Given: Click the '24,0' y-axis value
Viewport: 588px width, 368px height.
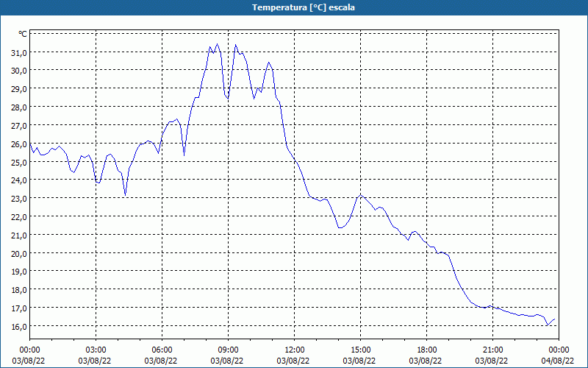Looking at the screenshot, I should point(19,180).
